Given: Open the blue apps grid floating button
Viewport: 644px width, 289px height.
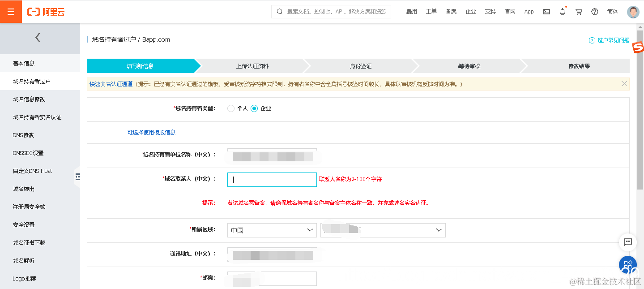Looking at the screenshot, I should pyautogui.click(x=628, y=265).
